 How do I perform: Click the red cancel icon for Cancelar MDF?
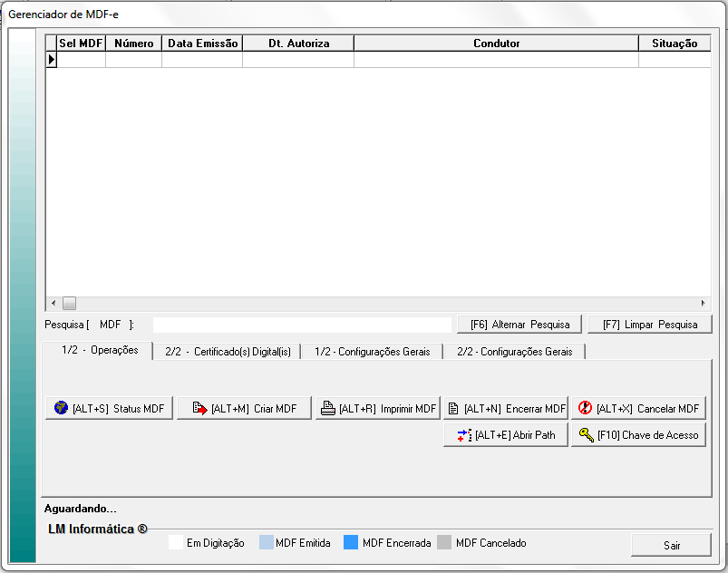click(x=585, y=409)
